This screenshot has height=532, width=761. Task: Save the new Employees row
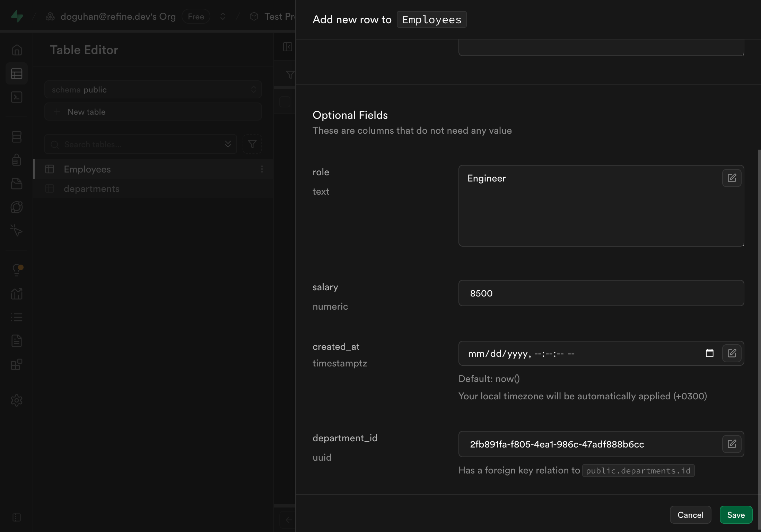pos(736,515)
